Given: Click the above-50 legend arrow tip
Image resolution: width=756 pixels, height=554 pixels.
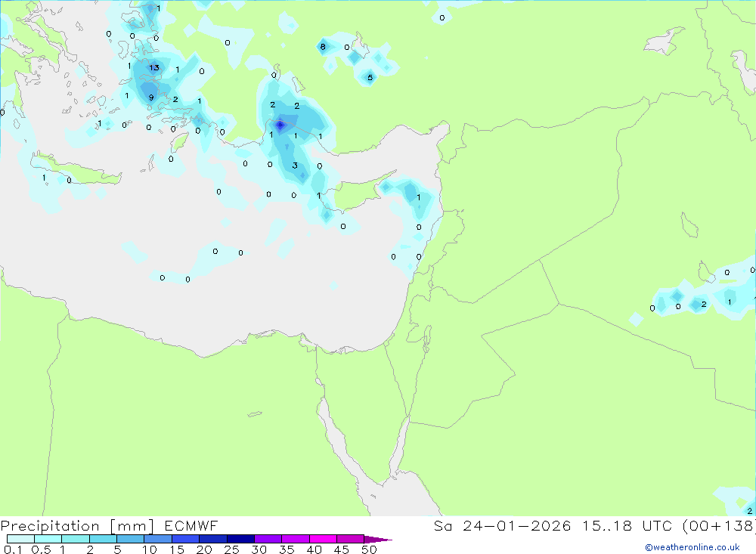Looking at the screenshot, I should [378, 539].
